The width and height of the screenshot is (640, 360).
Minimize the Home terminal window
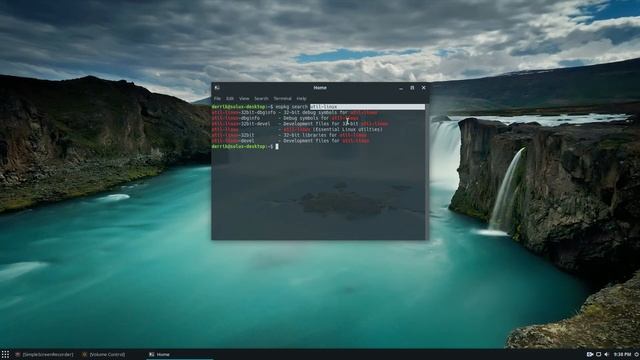[x=401, y=88]
